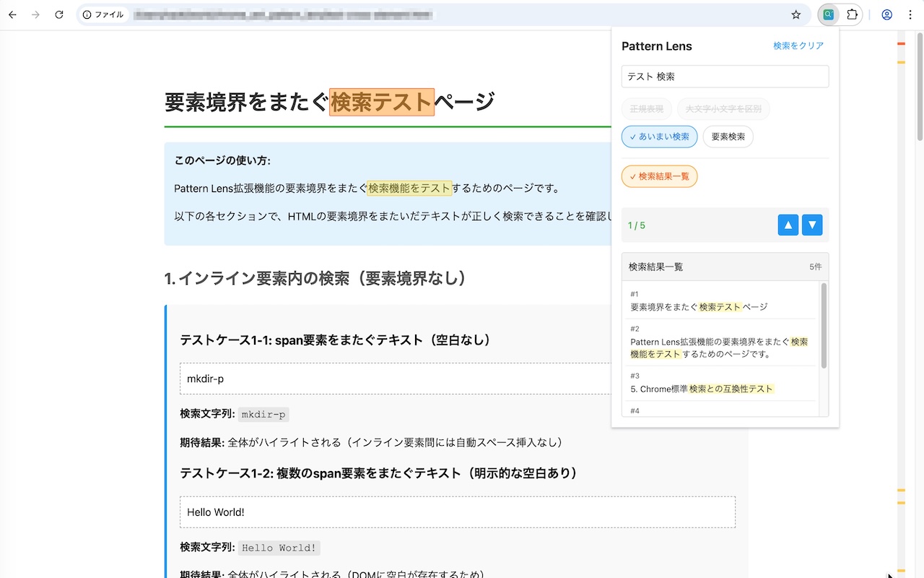This screenshot has width=924, height=578.
Task: Open the Chrome three-dot menu
Action: click(910, 14)
